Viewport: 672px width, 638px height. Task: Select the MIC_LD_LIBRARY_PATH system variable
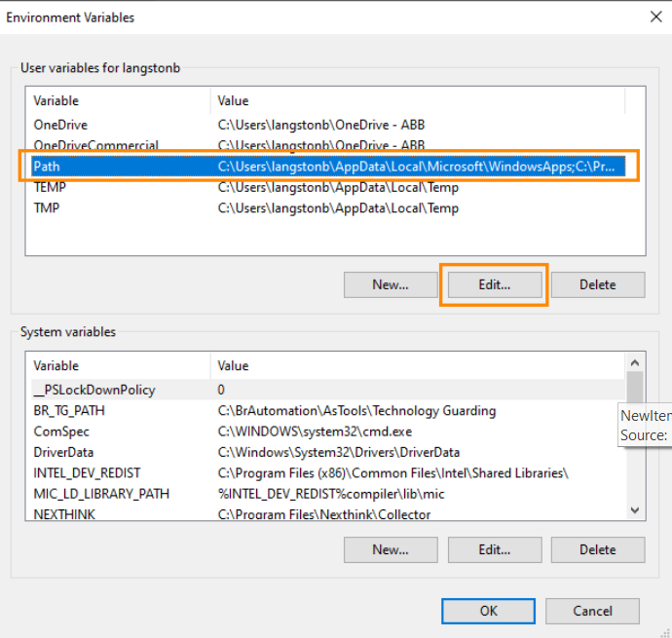click(101, 494)
